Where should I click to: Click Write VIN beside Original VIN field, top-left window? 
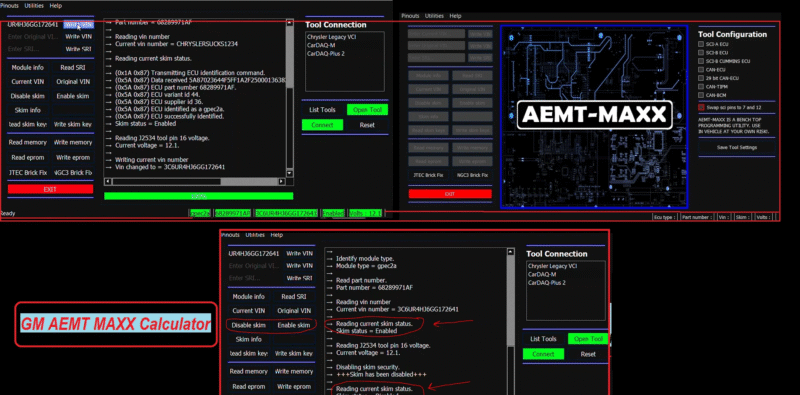pos(79,37)
